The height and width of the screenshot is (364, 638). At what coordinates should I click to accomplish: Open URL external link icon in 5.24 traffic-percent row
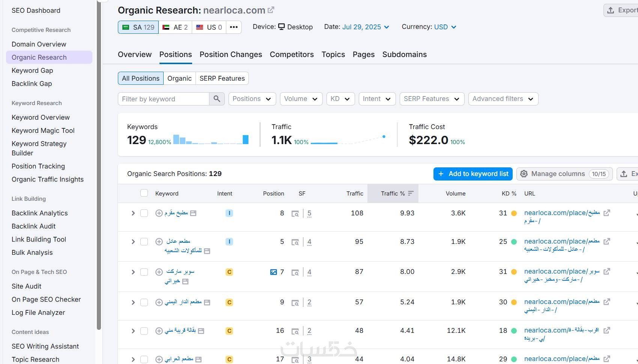pos(607,302)
